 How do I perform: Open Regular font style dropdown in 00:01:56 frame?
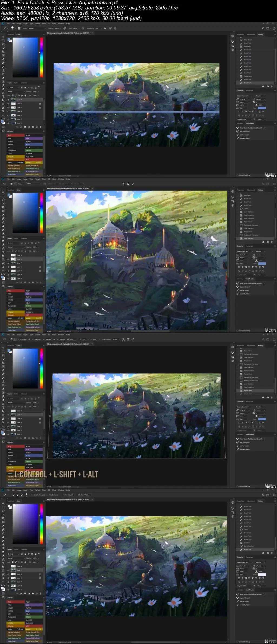pyautogui.click(x=260, y=96)
